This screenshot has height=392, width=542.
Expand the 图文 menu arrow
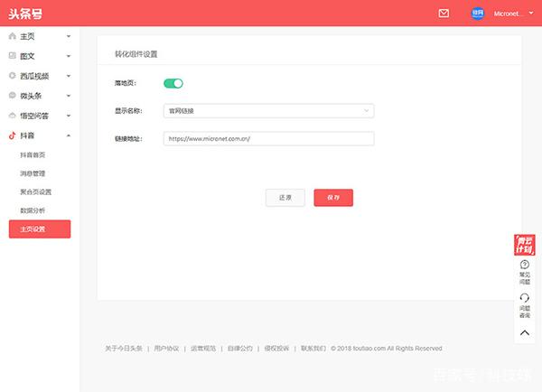(x=69, y=56)
